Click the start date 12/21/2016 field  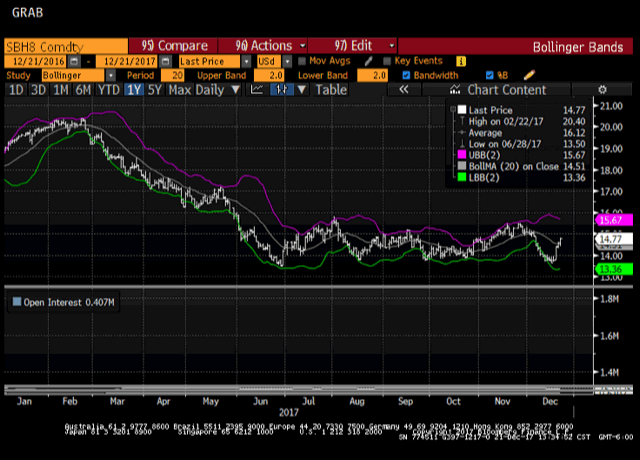pos(36,61)
